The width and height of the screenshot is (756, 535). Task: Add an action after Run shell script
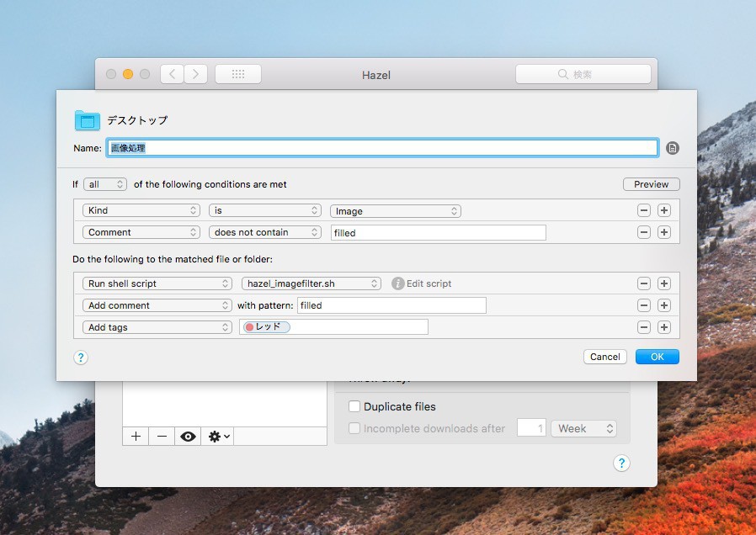[664, 283]
